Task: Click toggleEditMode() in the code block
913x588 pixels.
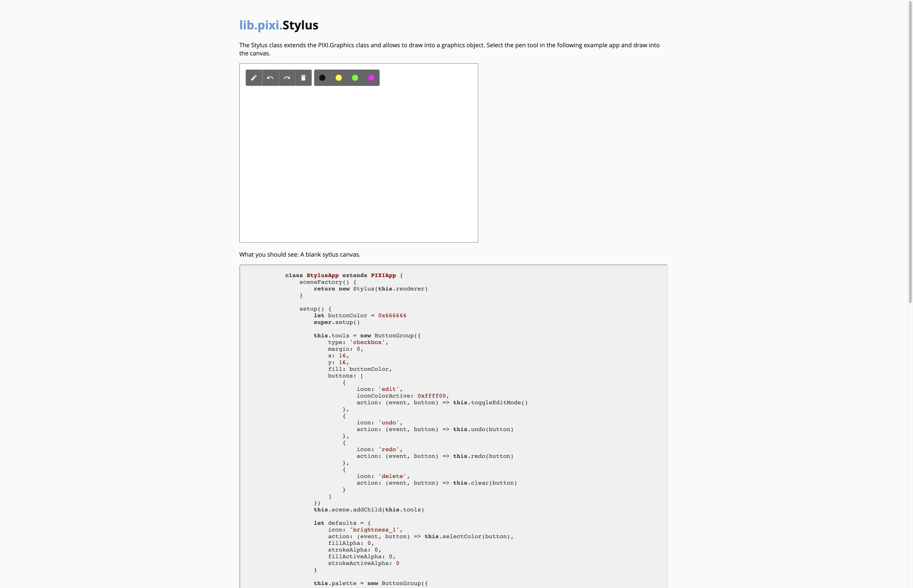Action: [x=499, y=402]
